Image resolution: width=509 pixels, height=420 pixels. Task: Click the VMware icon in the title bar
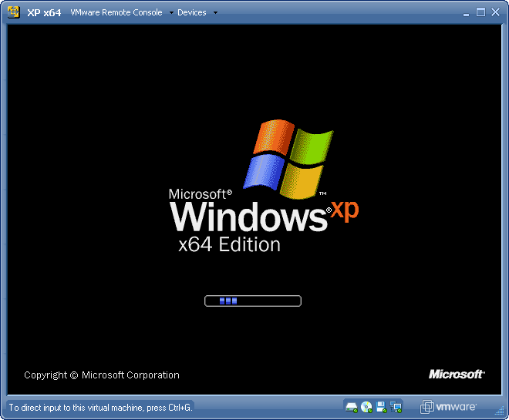[x=14, y=12]
